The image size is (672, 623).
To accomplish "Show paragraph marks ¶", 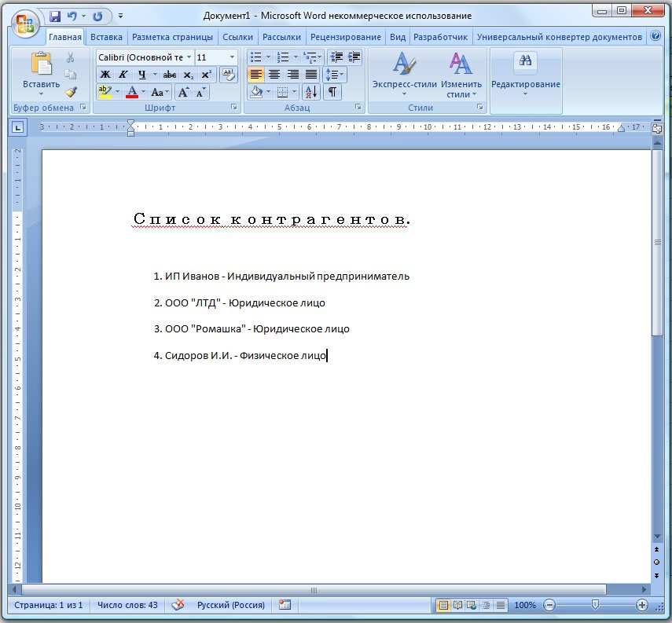I will [332, 92].
